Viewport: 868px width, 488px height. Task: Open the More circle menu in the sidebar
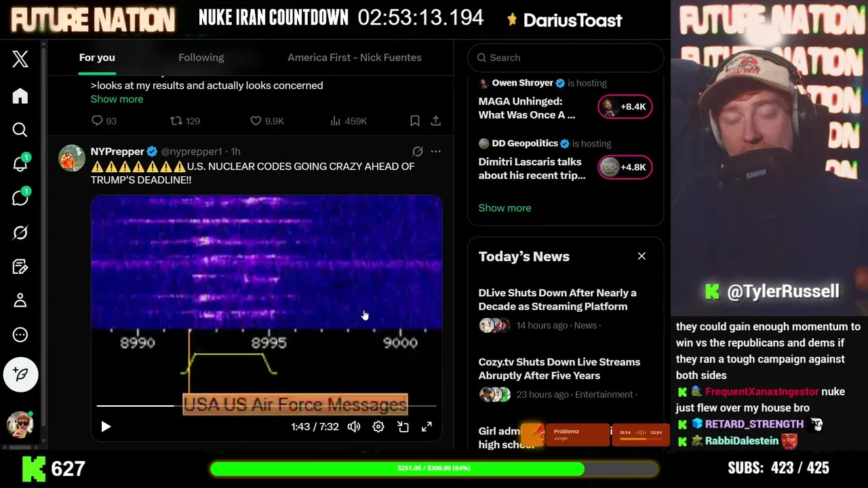(x=20, y=335)
